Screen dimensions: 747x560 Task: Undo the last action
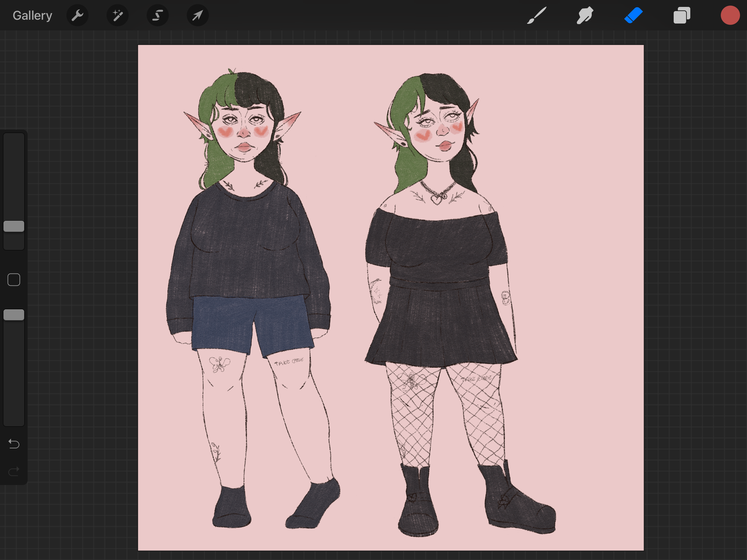point(14,444)
